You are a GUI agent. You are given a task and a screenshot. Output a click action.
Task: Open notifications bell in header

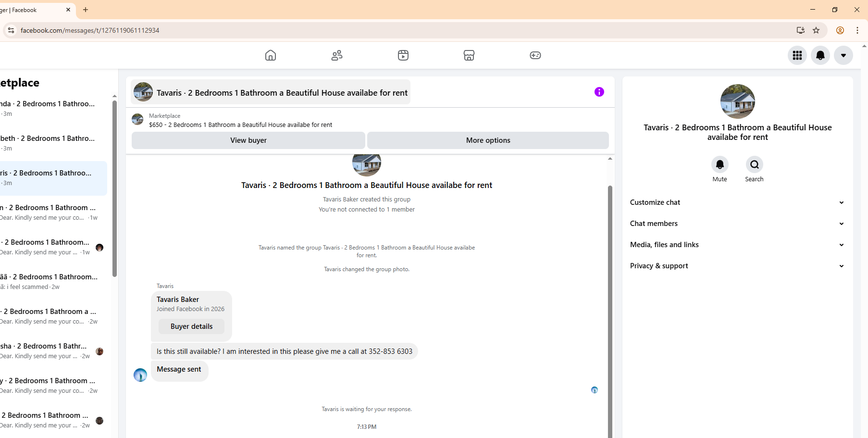[820, 55]
